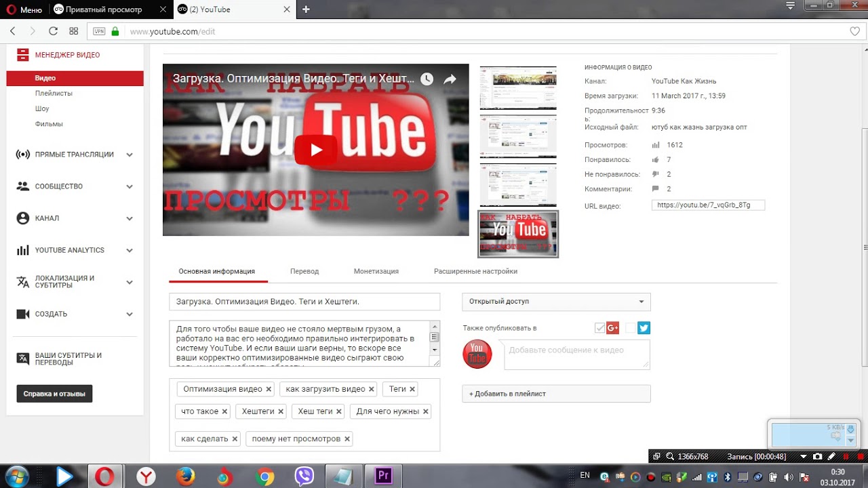
Task: Click the Twitter bird icon
Action: point(644,328)
